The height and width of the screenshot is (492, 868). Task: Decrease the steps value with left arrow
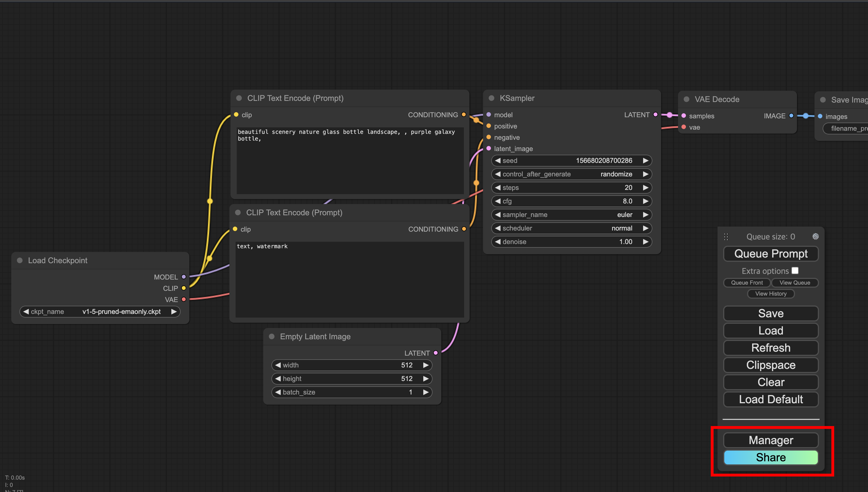(x=498, y=188)
